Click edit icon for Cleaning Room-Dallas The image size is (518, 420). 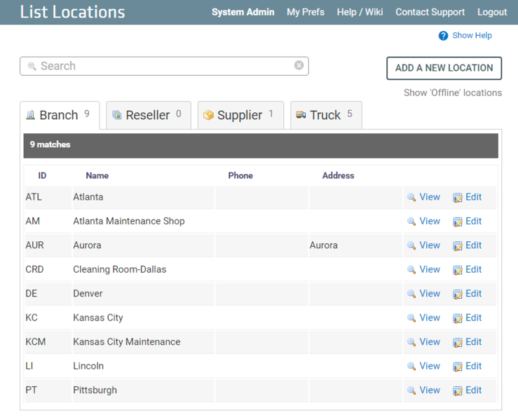click(458, 270)
